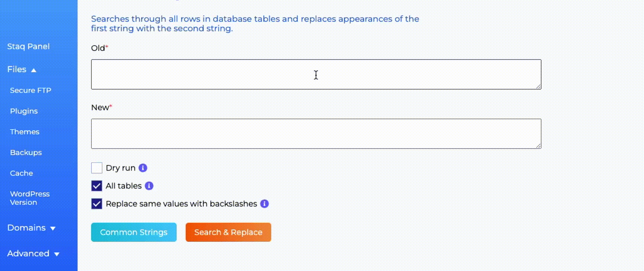Viewport: 644px width, 271px height.
Task: Navigate to Backups in sidebar
Action: click(26, 152)
